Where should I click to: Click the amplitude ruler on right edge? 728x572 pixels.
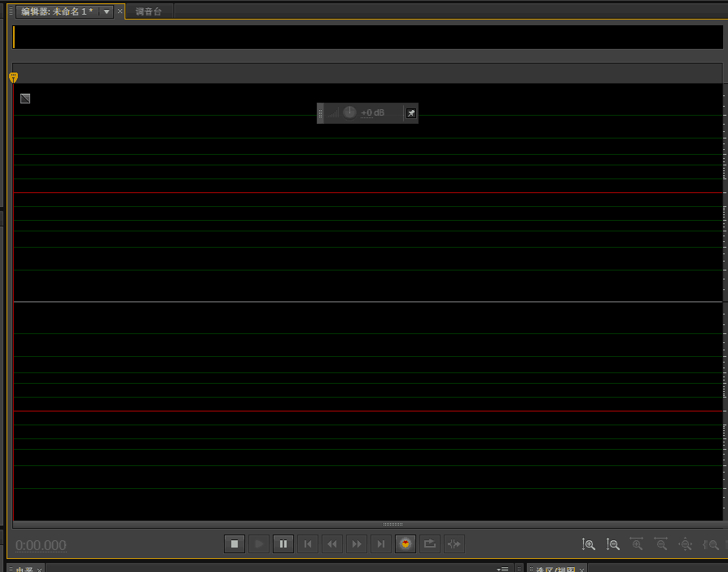pyautogui.click(x=726, y=302)
